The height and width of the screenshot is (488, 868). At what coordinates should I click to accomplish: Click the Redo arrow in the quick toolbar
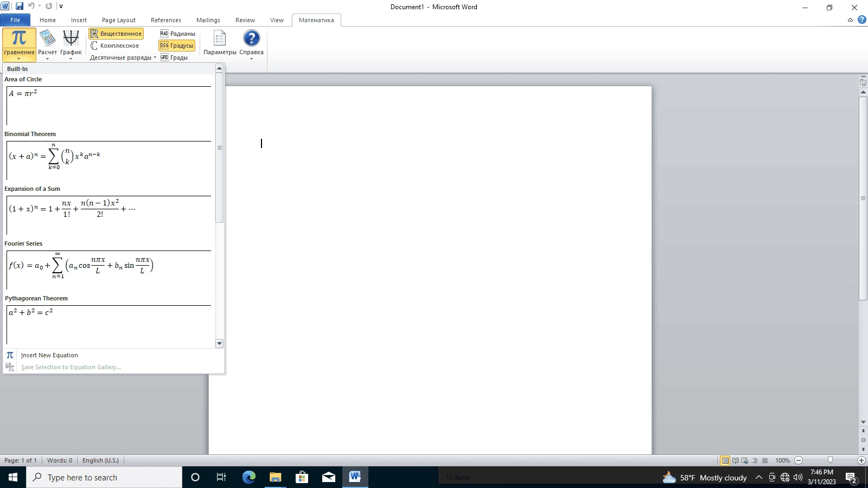(x=49, y=7)
